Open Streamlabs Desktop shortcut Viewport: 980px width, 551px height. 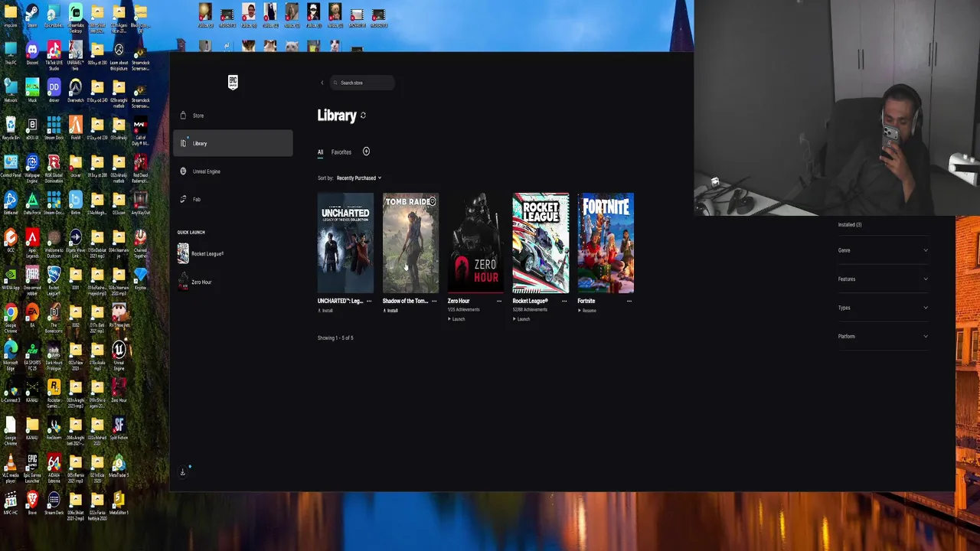point(75,18)
